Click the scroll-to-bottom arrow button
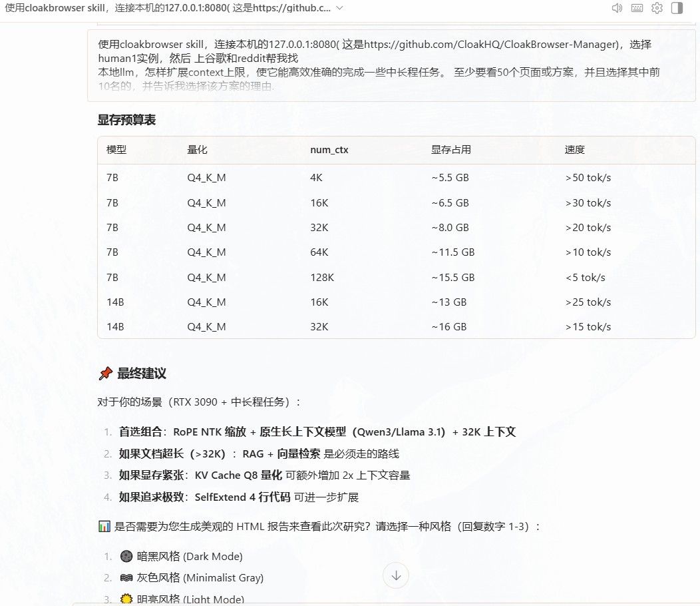The width and height of the screenshot is (700, 606). (395, 575)
